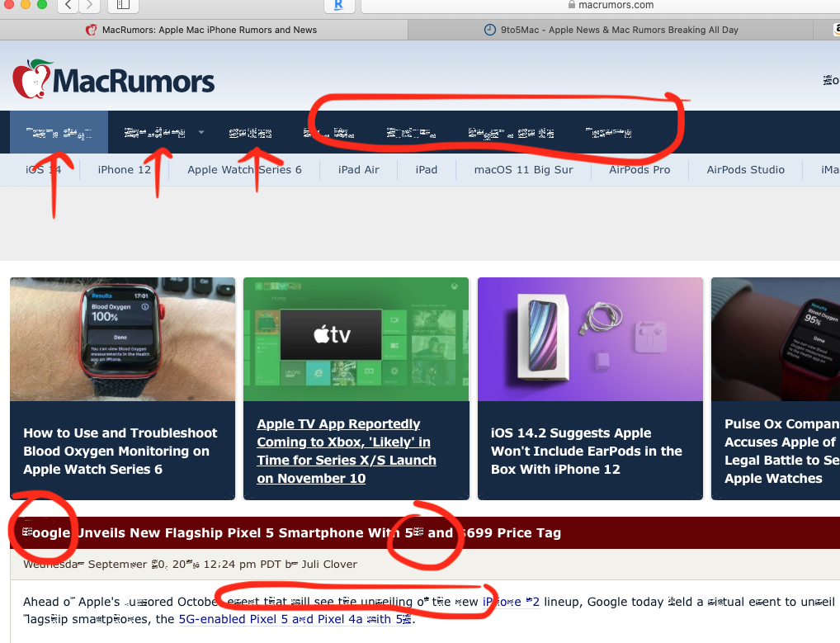
Task: Open Pulse Ox Company Accuses Apple article
Action: 782,452
